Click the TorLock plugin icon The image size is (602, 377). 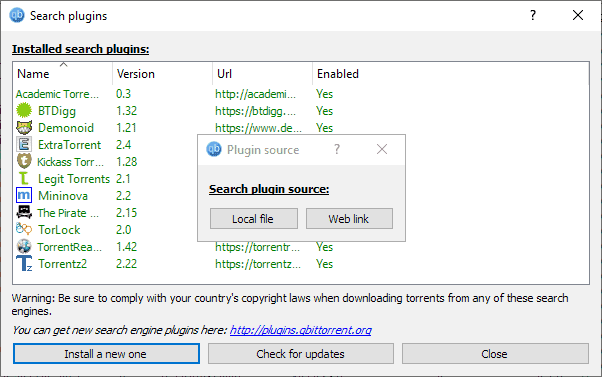coord(24,229)
